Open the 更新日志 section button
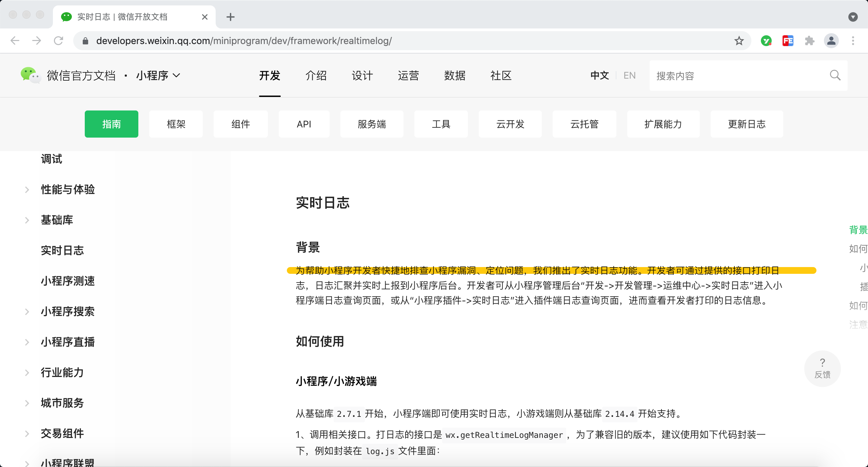868x467 pixels. 746,124
